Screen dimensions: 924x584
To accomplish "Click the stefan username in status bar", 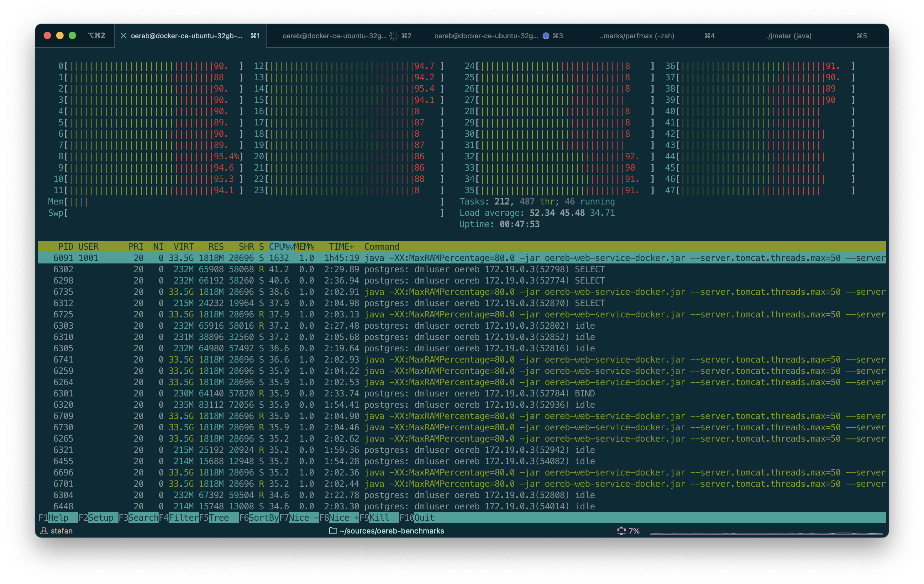I will tap(61, 531).
